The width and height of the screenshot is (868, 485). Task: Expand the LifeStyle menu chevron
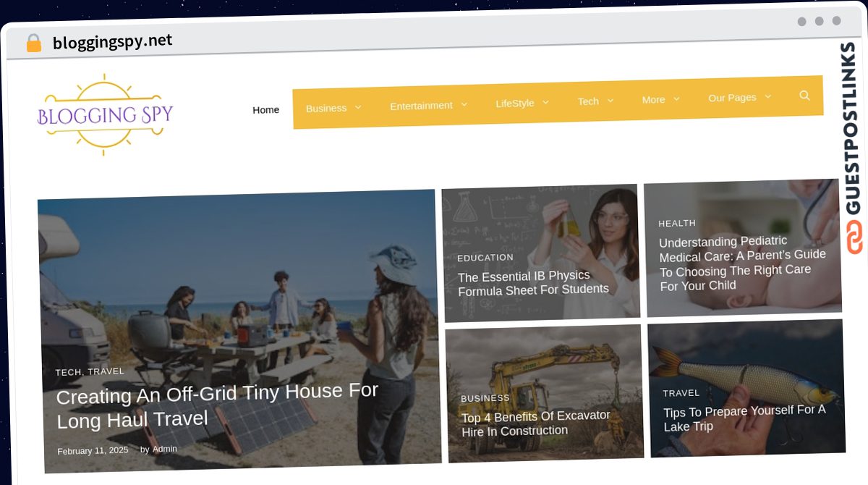[x=545, y=102]
